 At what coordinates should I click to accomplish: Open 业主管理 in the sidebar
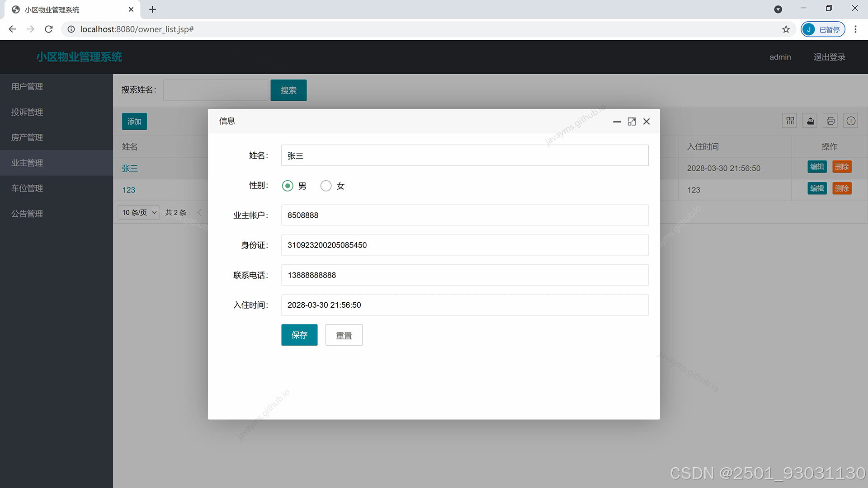[57, 163]
